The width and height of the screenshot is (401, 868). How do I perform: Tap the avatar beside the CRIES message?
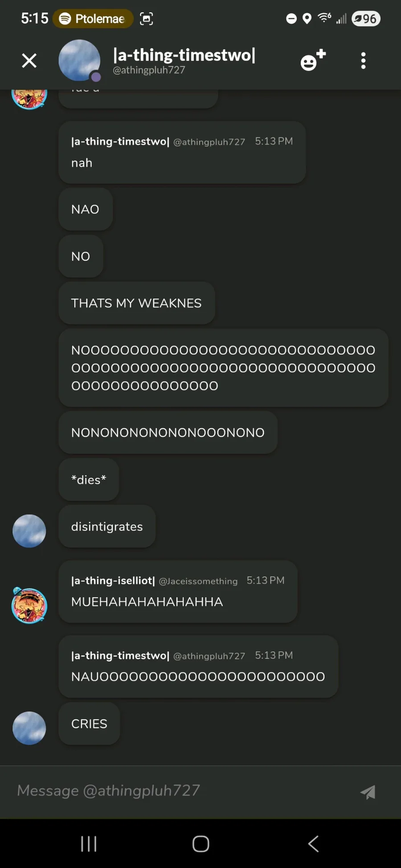click(29, 728)
